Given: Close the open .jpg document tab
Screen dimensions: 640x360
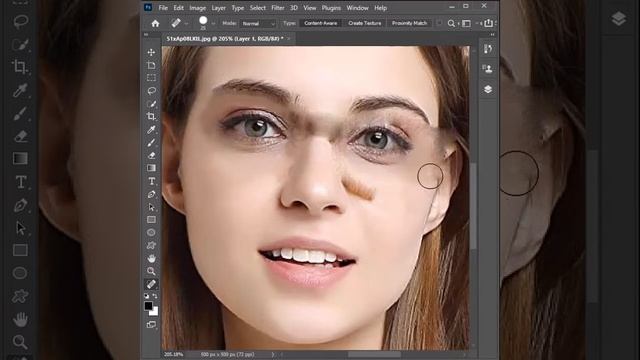Looking at the screenshot, I should [x=289, y=39].
